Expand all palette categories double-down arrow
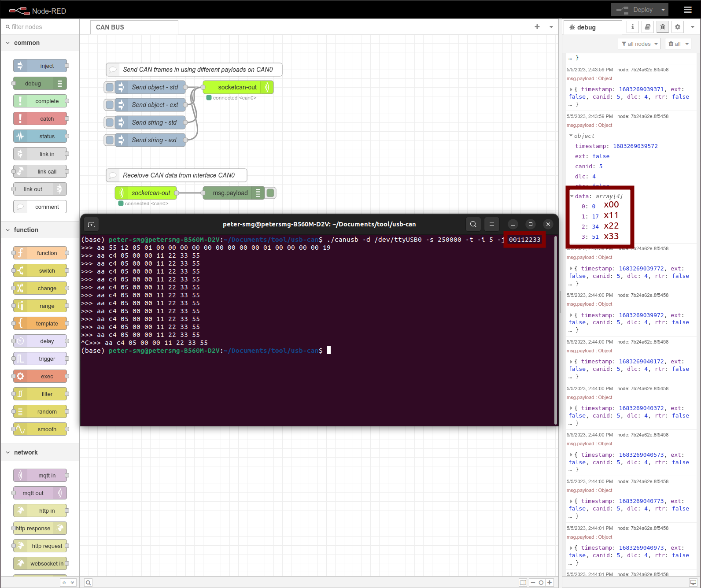 (x=72, y=582)
